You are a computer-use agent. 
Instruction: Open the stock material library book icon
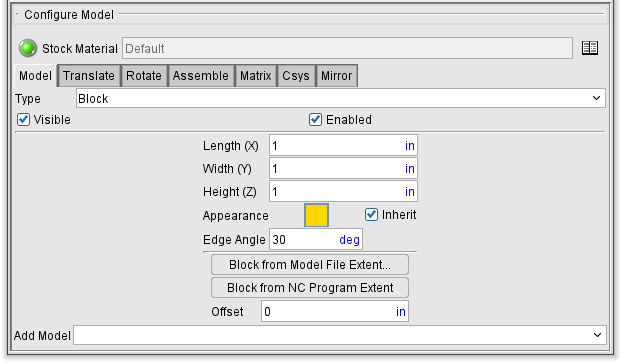coord(590,48)
